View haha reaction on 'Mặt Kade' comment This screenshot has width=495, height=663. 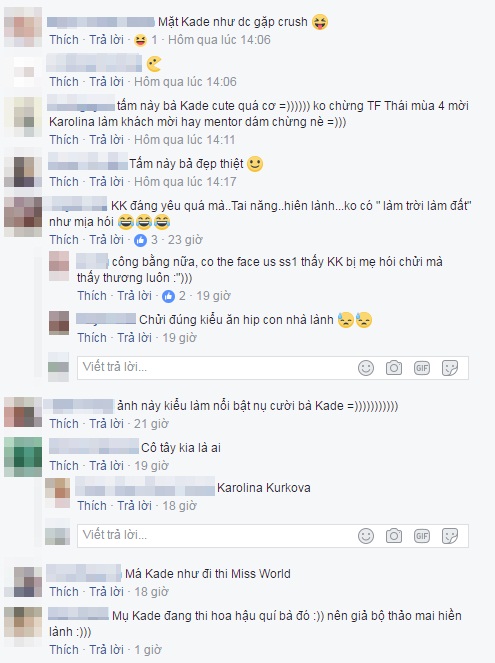point(145,40)
